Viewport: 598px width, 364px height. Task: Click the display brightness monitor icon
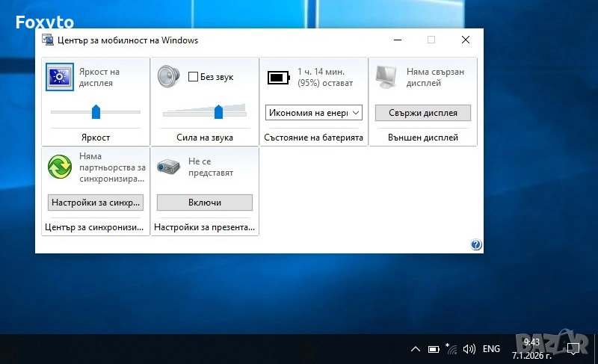[x=60, y=77]
